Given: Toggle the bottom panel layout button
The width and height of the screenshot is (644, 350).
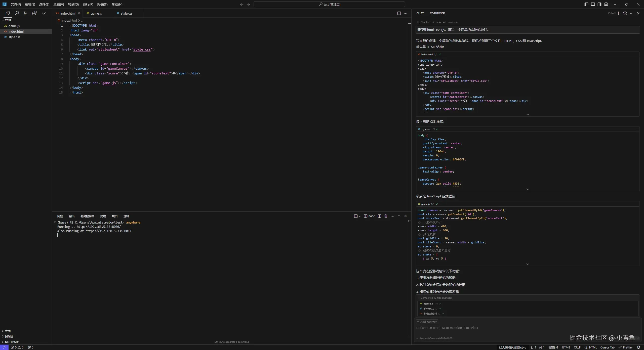Looking at the screenshot, I should 593,4.
